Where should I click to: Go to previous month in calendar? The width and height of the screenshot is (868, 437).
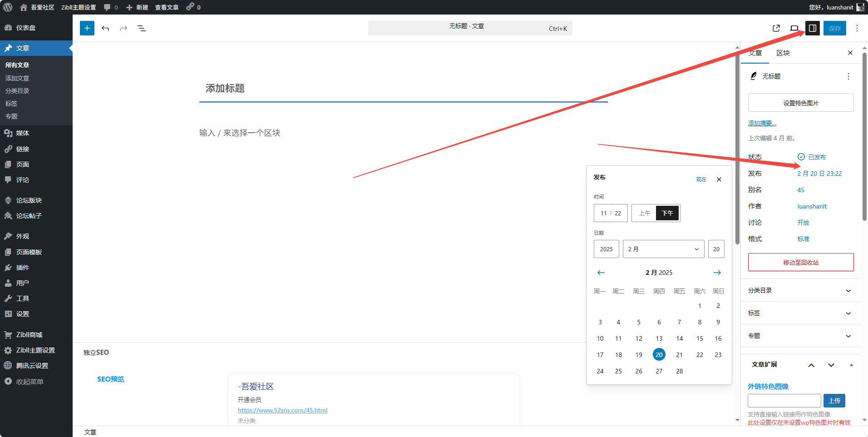coord(601,273)
